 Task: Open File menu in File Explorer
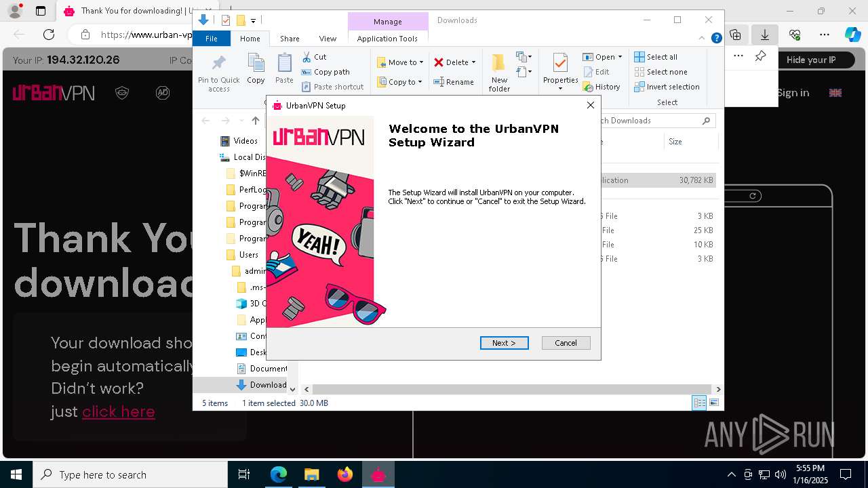click(212, 39)
